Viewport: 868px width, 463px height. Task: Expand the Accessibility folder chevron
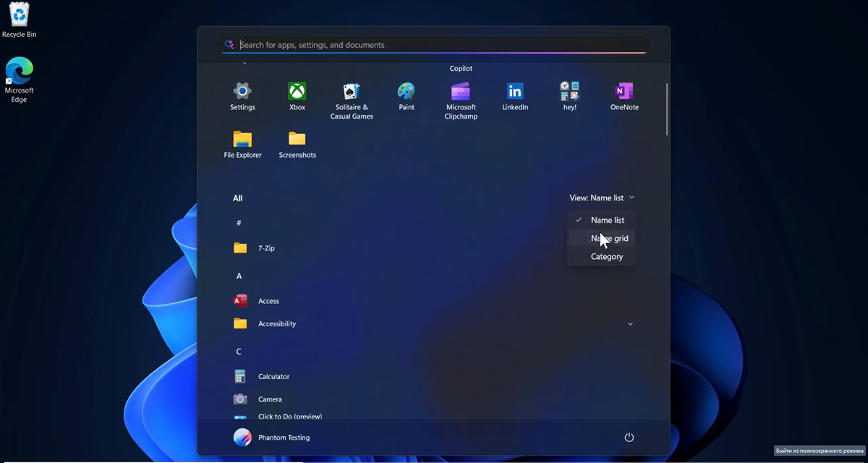[x=630, y=323]
